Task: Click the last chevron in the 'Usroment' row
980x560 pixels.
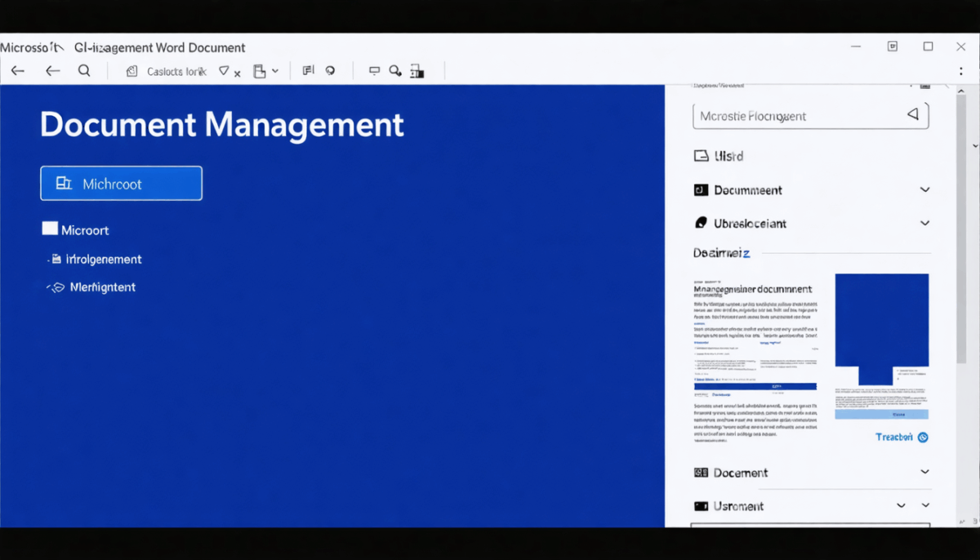Action: [925, 506]
